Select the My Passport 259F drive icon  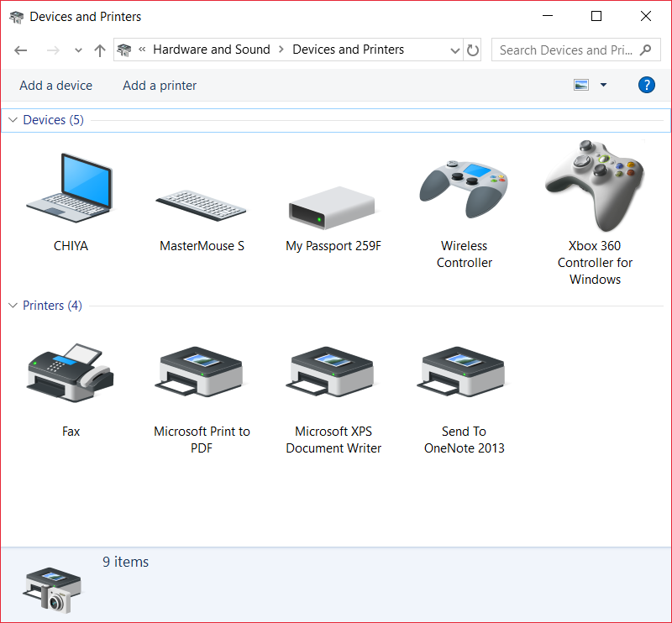[332, 208]
